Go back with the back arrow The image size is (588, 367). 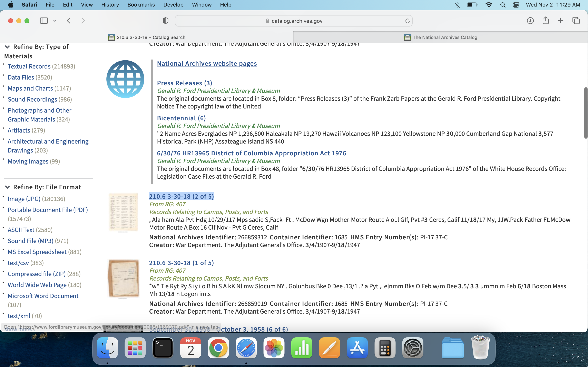pos(69,21)
